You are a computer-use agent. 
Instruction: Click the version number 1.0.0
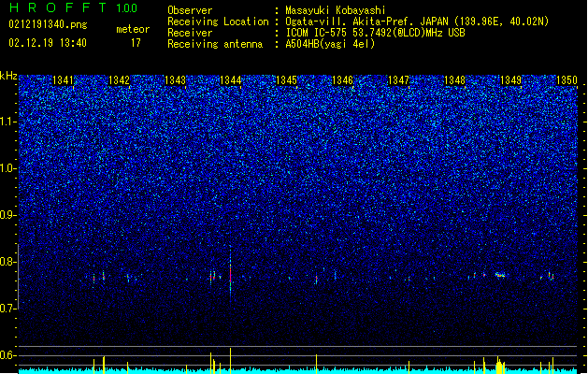(126, 8)
